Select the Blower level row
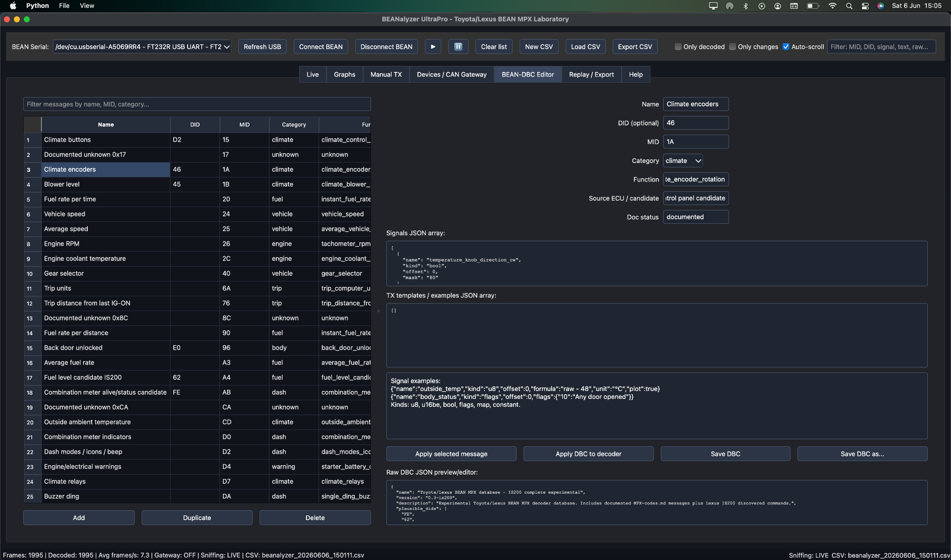This screenshot has height=560, width=951. [197, 184]
